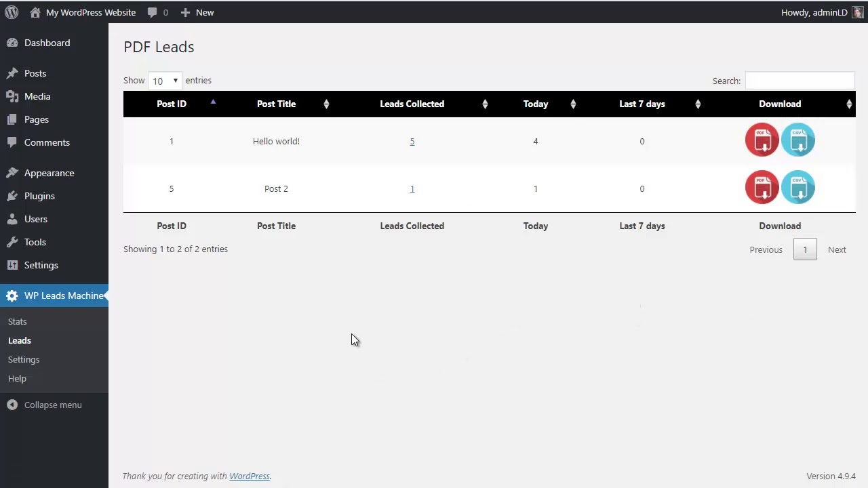Image resolution: width=868 pixels, height=488 pixels.
Task: Download PDF for Hello world! post
Action: pos(762,140)
